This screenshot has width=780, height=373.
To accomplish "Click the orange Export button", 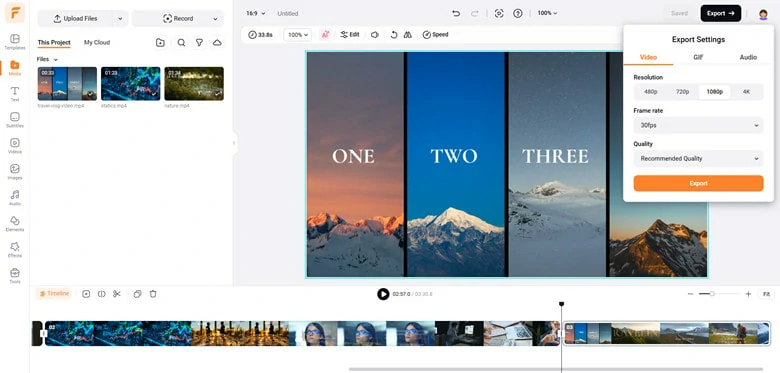I will coord(698,183).
